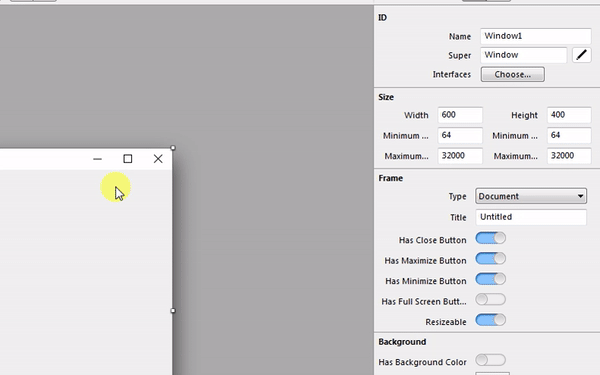Viewport: 600px width, 375px height.
Task: Click the Title field containing Untitled
Action: coord(531,217)
